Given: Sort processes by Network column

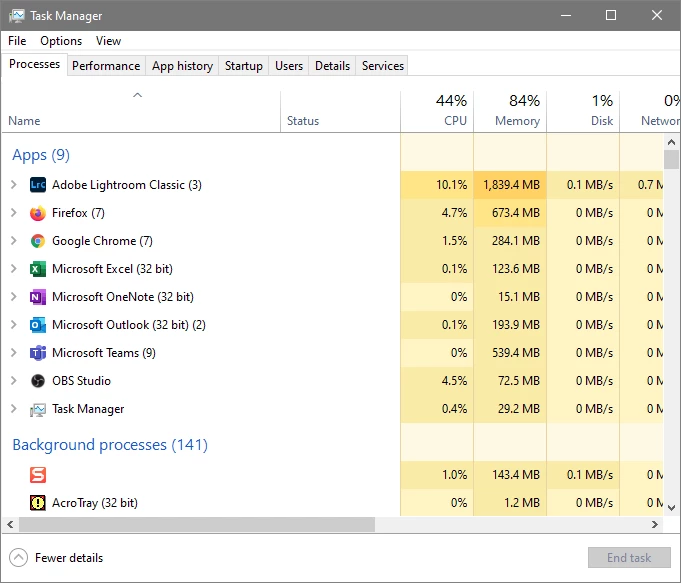Looking at the screenshot, I should pos(650,112).
